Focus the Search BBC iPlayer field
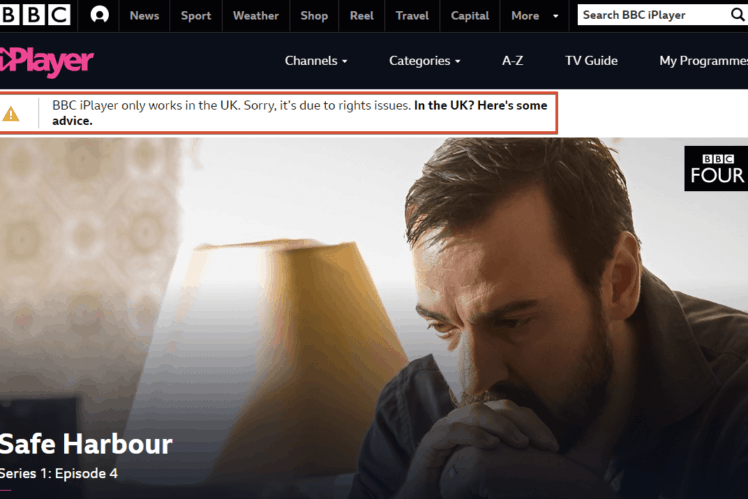The height and width of the screenshot is (499, 748). pos(654,15)
